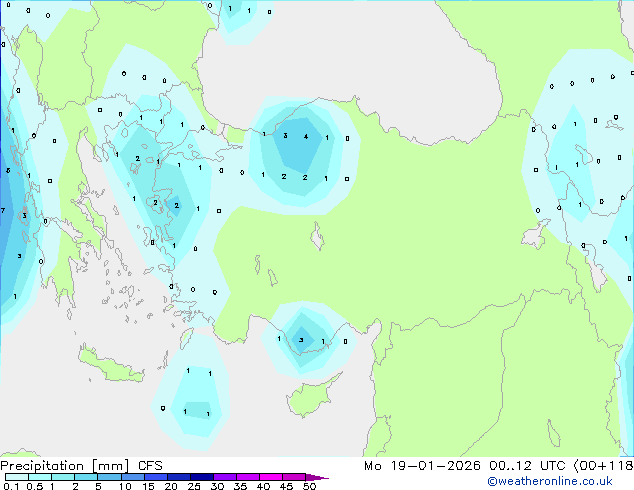Click the precipitation value 4 on the map
This screenshot has width=634, height=490.
click(306, 137)
